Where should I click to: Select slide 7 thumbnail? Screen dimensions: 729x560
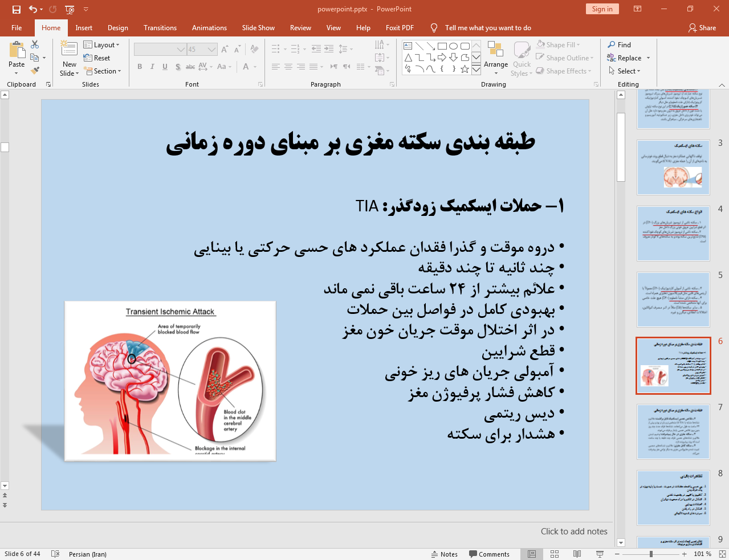[673, 431]
